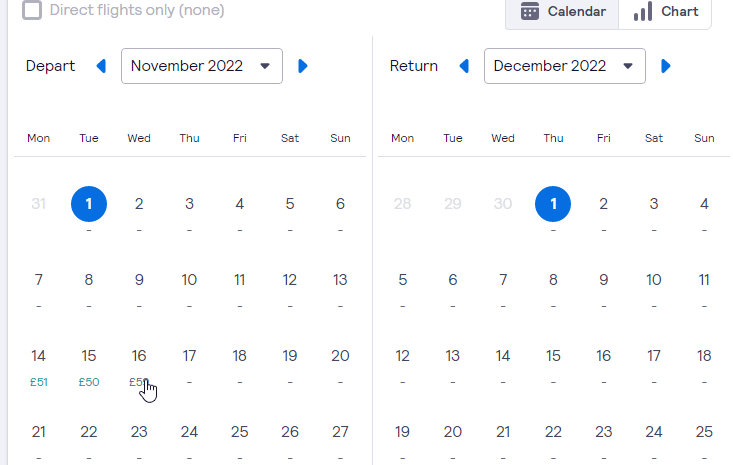Select November 9 in departure calendar

tap(139, 280)
